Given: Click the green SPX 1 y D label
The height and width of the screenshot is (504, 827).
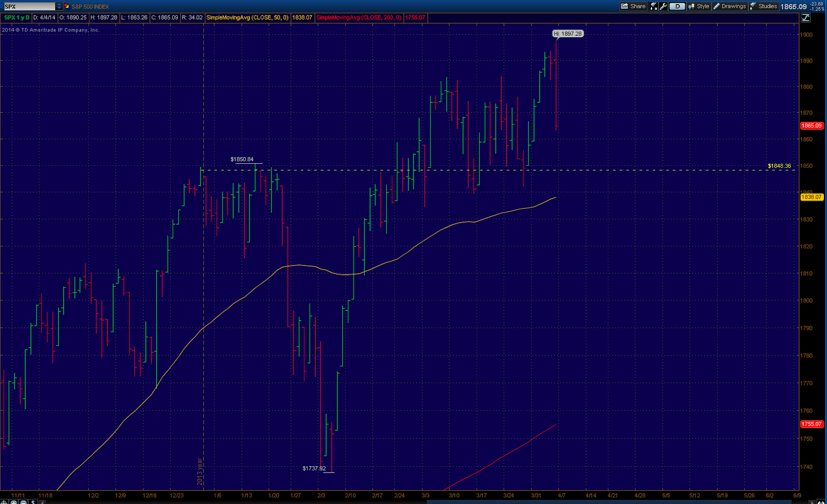Looking at the screenshot, I should pos(17,18).
